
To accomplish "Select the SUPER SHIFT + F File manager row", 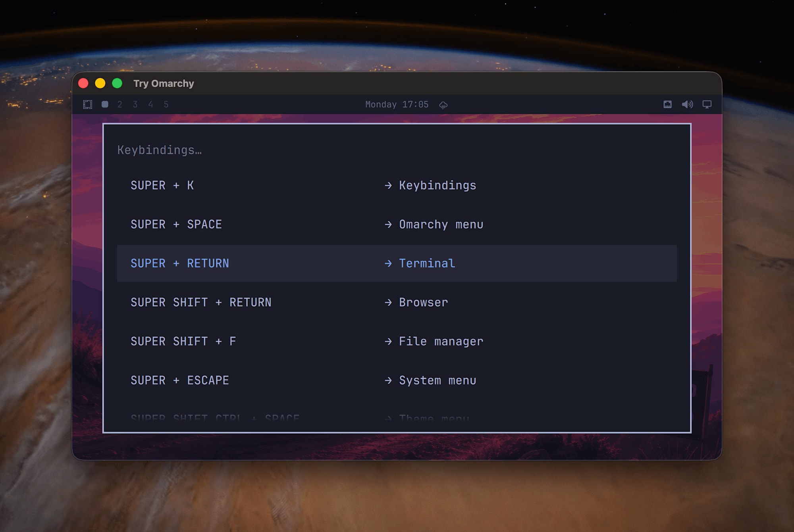I will pos(397,341).
